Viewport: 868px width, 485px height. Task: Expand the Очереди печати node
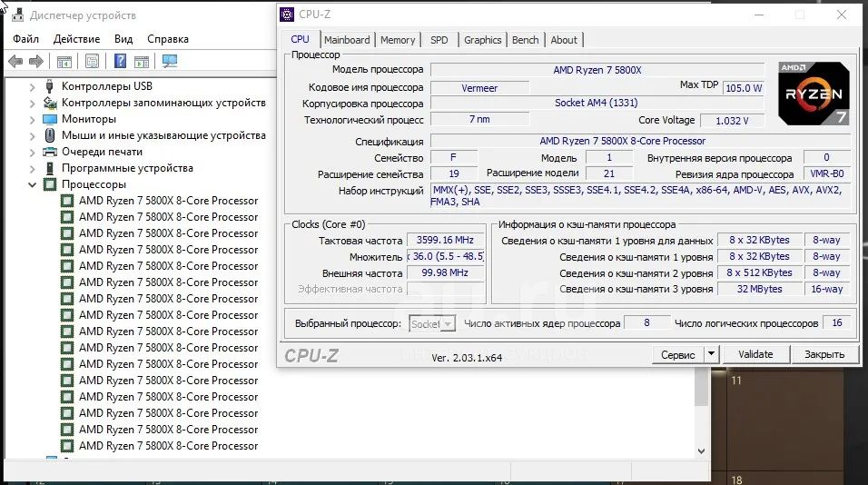click(x=32, y=153)
